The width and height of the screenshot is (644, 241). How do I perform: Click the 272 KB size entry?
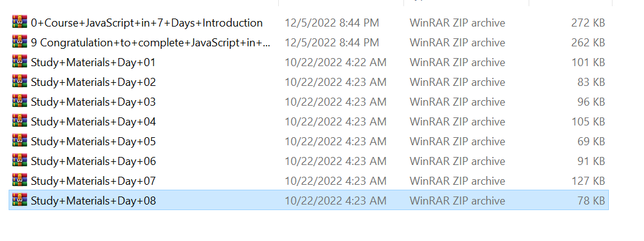(588, 23)
